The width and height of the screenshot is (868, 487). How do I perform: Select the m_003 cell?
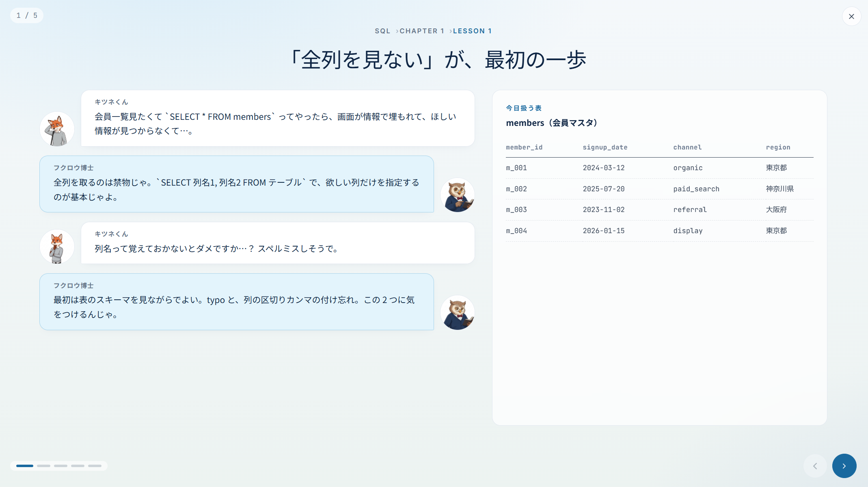(516, 210)
